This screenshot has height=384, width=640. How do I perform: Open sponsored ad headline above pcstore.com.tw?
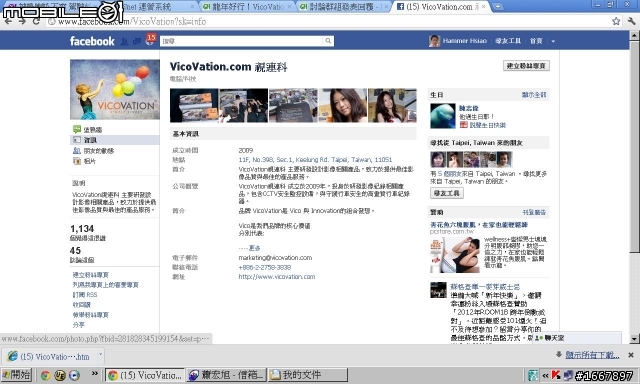pyautogui.click(x=479, y=225)
